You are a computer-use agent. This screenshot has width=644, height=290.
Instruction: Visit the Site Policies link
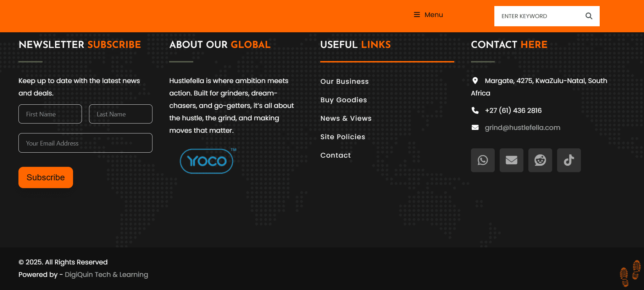coord(343,137)
